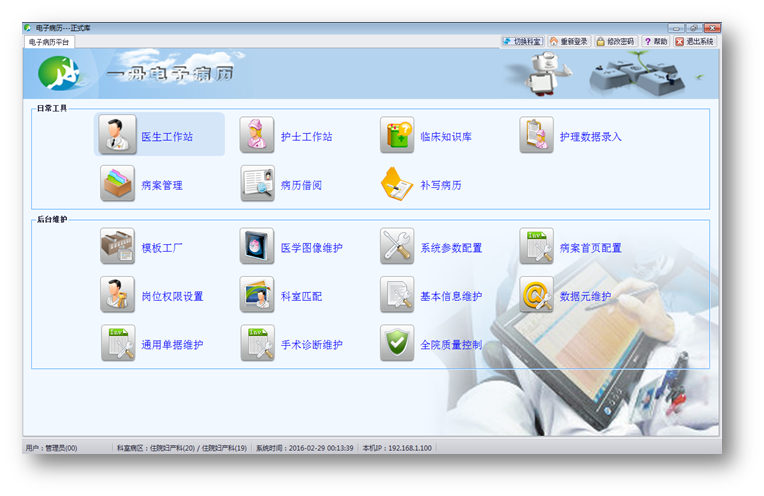Viewport: 764px width, 496px height.
Task: Click the 系统参数配置 wrench icon
Action: tap(397, 246)
